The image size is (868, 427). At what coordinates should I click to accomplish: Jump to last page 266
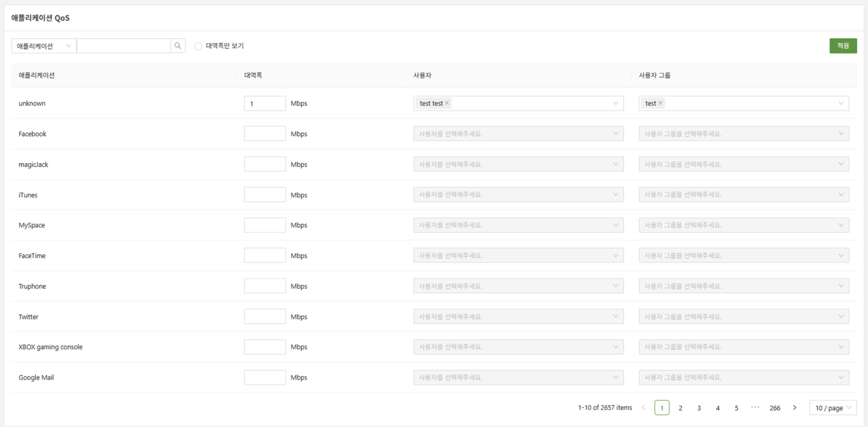coord(774,408)
